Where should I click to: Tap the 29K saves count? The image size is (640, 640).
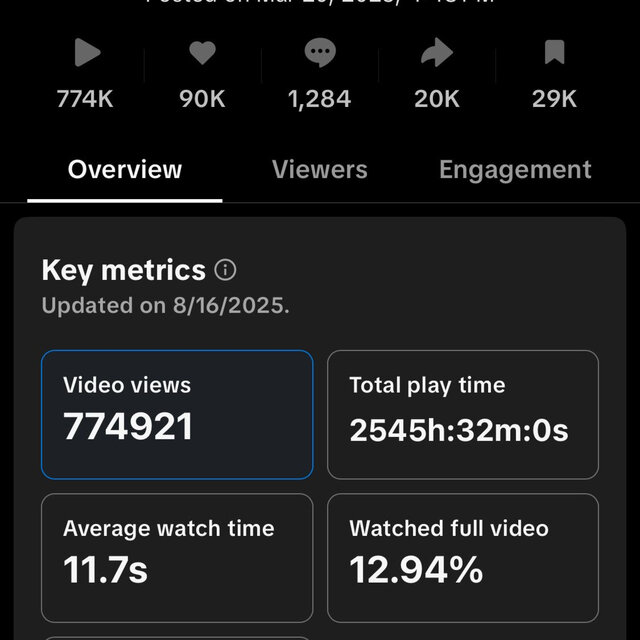[x=554, y=99]
